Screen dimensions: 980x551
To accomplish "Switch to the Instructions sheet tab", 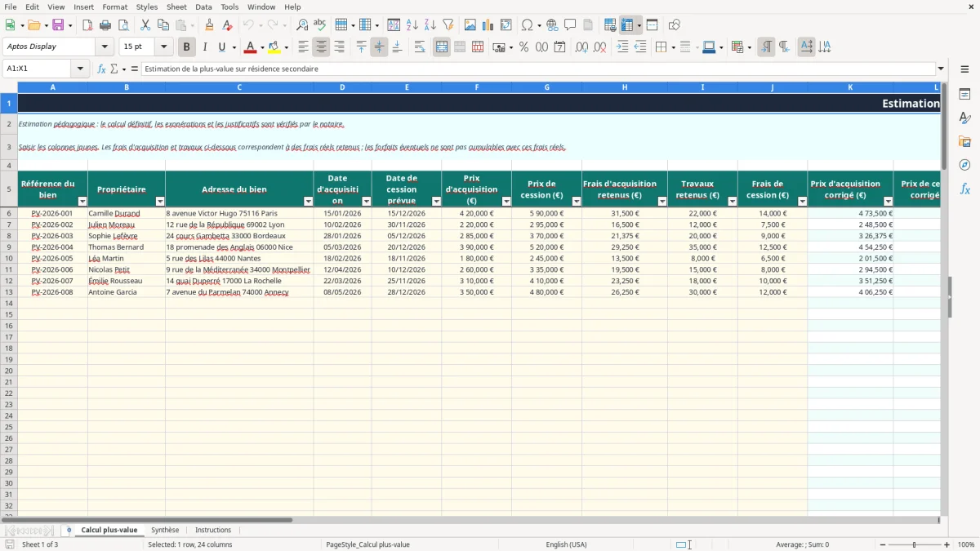I will 213,531.
